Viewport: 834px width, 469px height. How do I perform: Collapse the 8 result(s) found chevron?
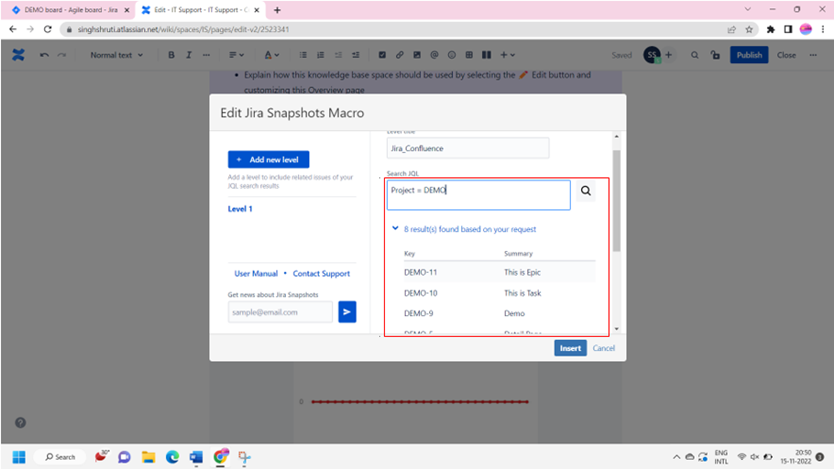[395, 228]
